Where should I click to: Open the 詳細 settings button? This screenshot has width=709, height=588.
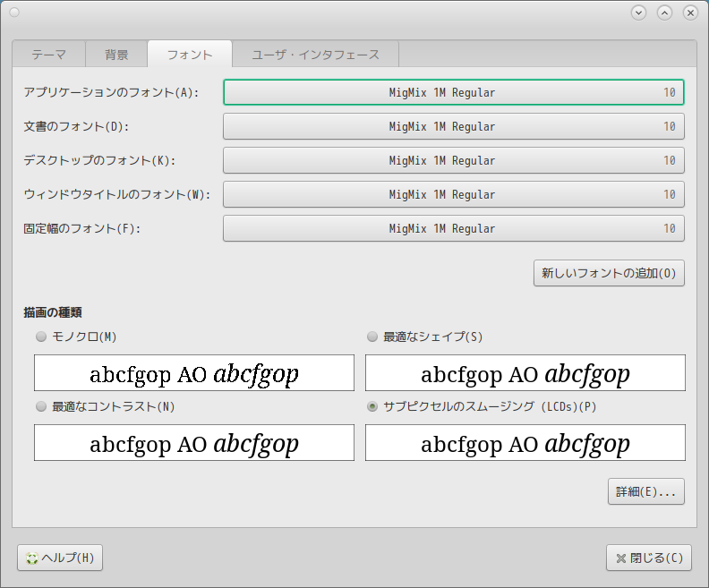(645, 492)
